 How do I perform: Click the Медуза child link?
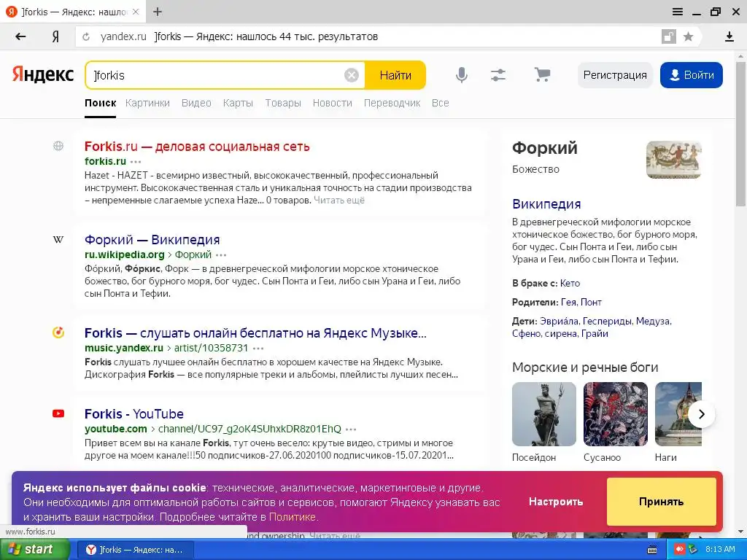click(653, 322)
